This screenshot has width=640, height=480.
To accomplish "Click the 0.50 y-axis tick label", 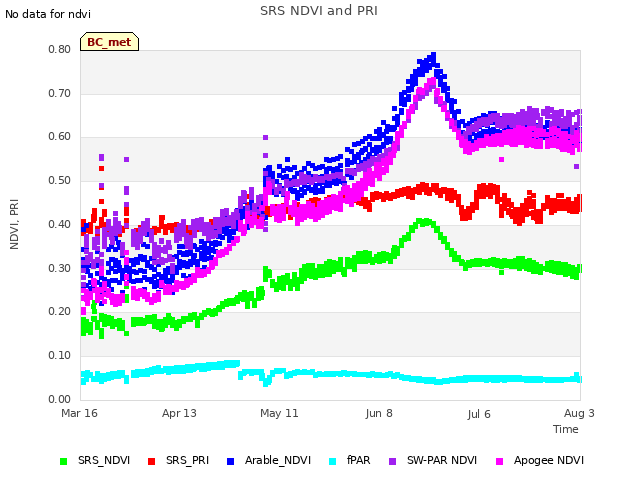I will (59, 180).
